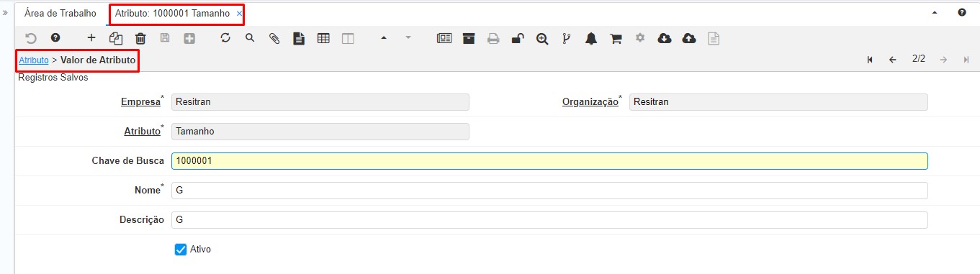
Task: Click the cloud upload import icon
Action: point(689,39)
